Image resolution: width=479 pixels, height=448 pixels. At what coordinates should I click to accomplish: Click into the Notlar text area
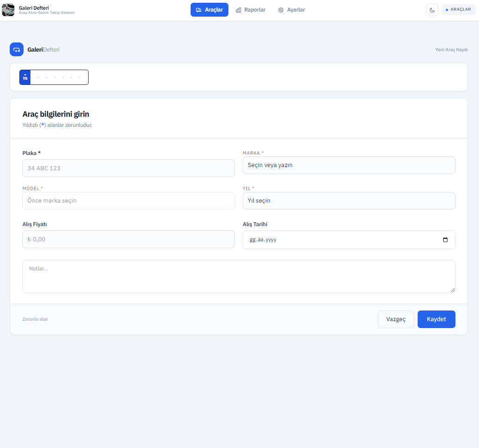[239, 276]
